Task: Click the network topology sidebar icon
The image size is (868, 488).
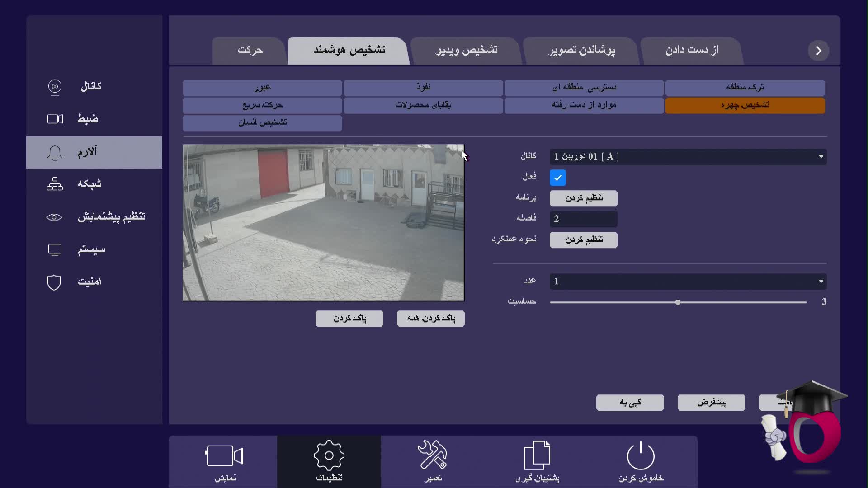Action: click(55, 184)
